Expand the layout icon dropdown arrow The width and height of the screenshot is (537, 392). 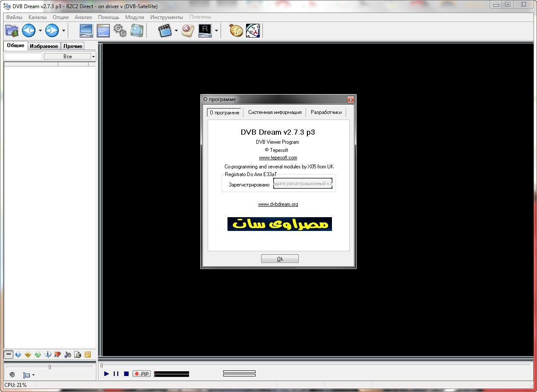[x=34, y=375]
